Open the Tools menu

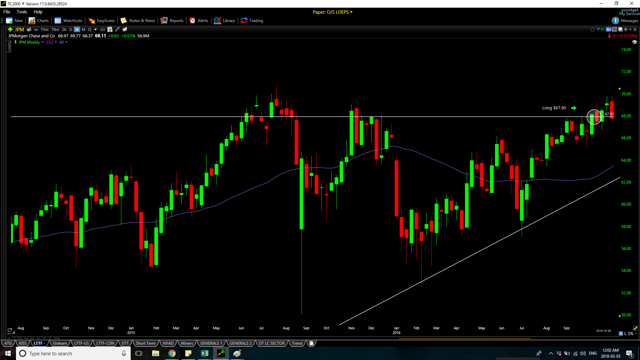point(22,12)
